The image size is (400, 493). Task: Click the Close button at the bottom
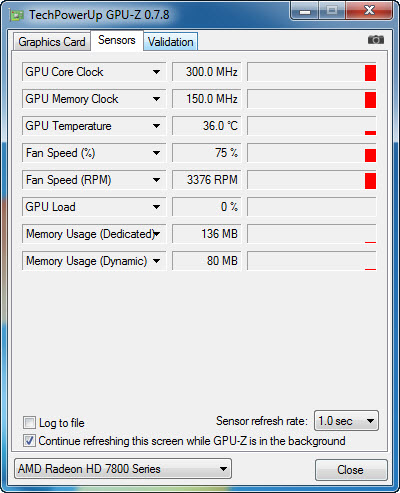point(351,470)
